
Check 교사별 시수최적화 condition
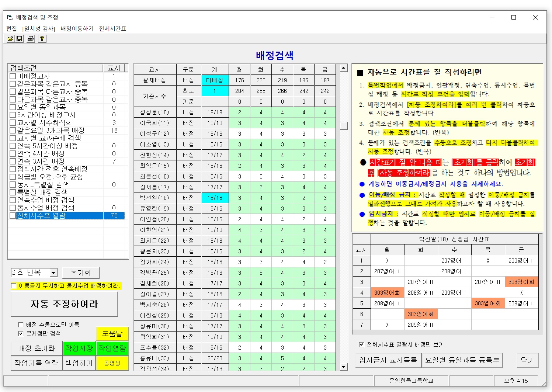tap(13, 123)
